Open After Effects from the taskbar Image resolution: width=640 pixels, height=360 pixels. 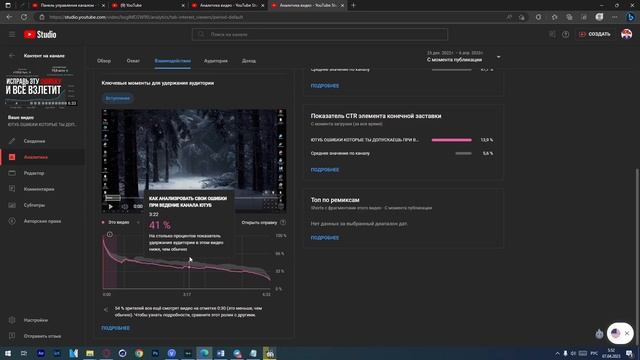coord(40,353)
